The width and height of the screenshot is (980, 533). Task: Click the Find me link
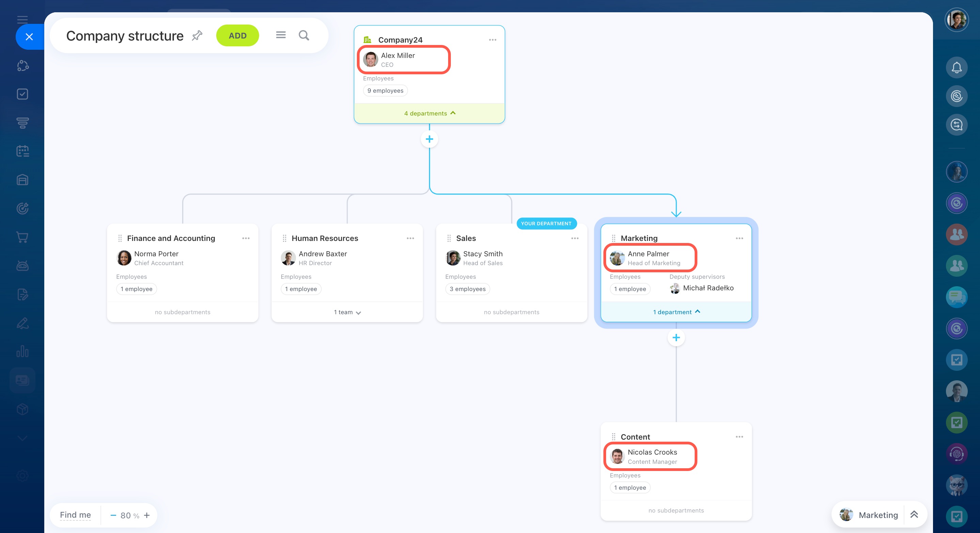[x=75, y=515]
